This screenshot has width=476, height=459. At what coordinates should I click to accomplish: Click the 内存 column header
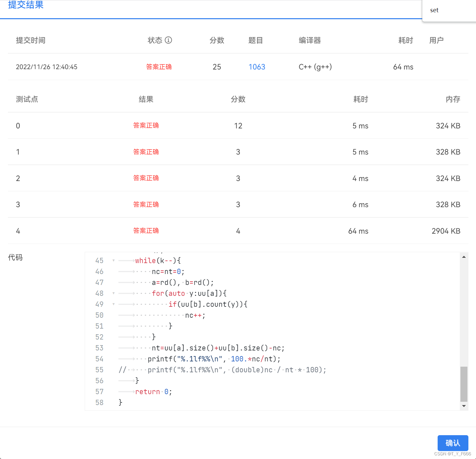click(453, 99)
